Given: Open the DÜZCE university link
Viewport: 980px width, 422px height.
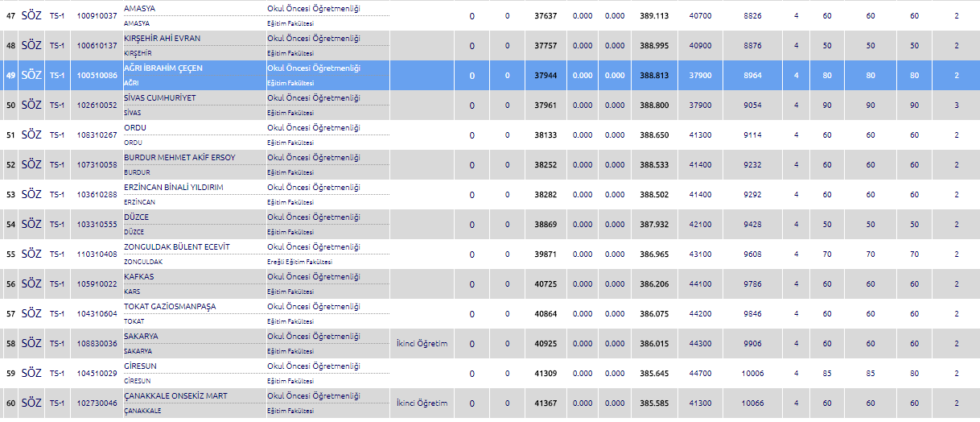Looking at the screenshot, I should point(136,217).
